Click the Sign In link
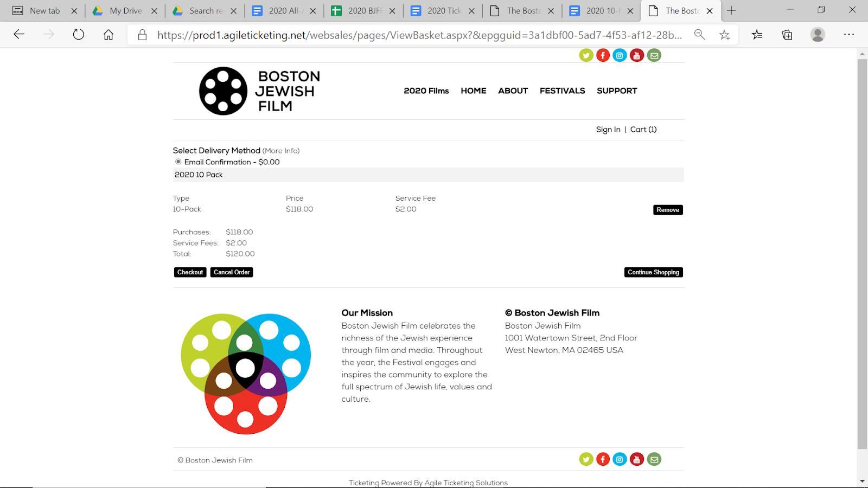The width and height of the screenshot is (868, 488). click(608, 130)
